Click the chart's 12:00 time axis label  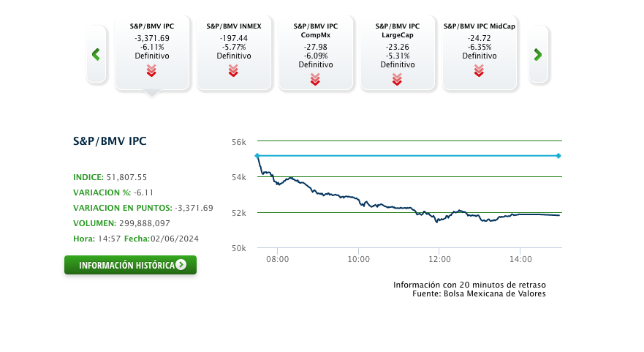coord(439,259)
